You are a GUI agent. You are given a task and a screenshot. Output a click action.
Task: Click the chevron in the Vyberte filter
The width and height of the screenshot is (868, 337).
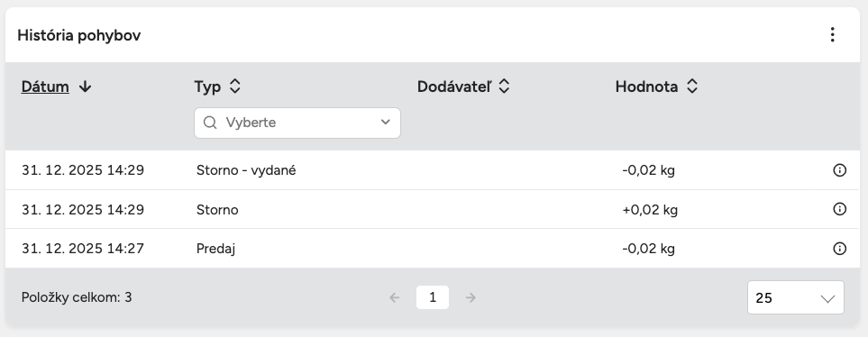point(385,123)
